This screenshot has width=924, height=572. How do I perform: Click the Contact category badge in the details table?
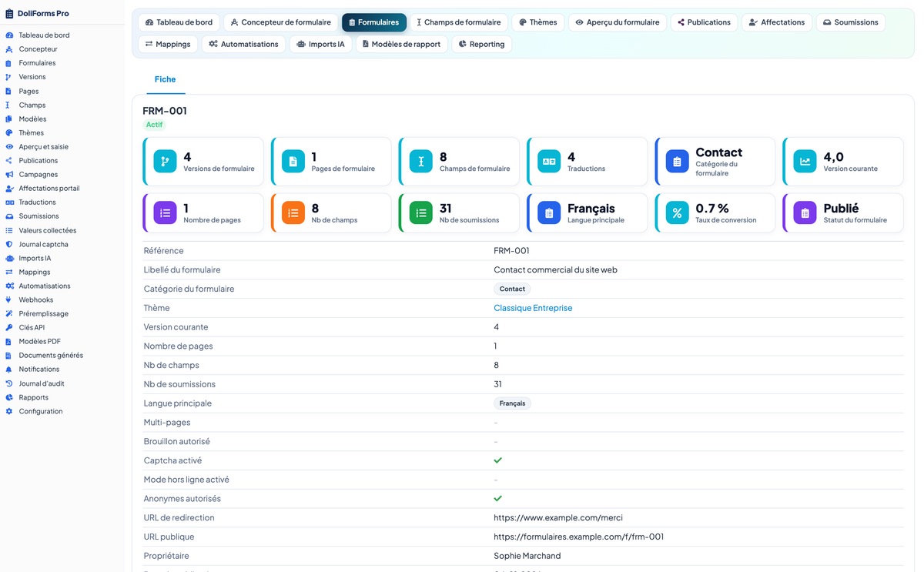[x=512, y=289]
